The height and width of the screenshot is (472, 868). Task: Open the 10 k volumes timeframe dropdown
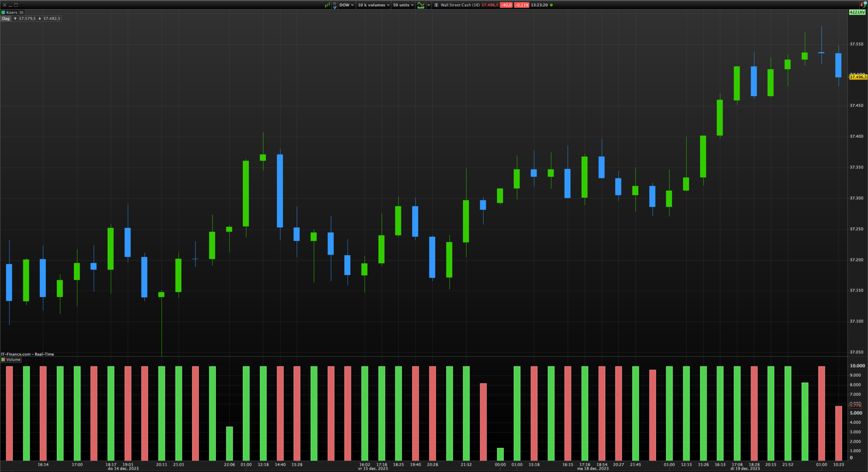point(373,5)
